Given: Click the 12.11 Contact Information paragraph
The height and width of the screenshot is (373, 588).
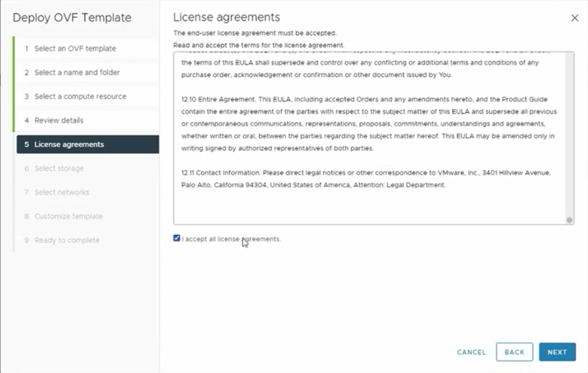Looking at the screenshot, I should coord(367,179).
